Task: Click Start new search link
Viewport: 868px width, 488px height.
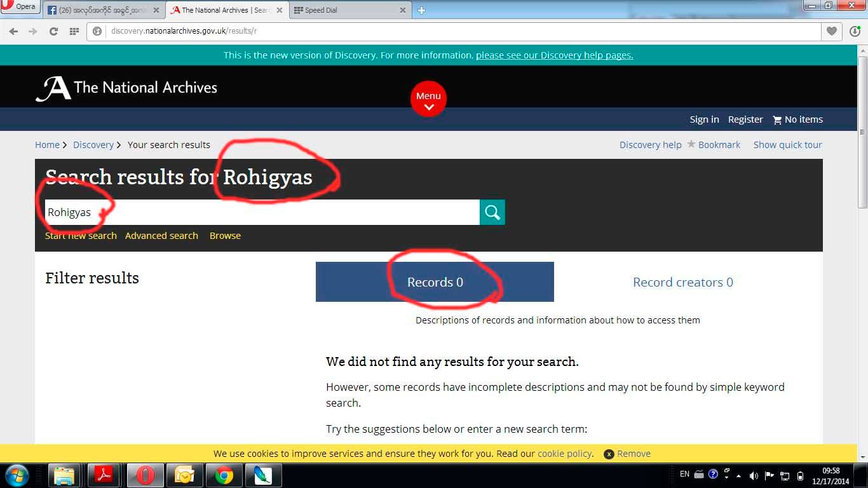Action: [x=81, y=236]
